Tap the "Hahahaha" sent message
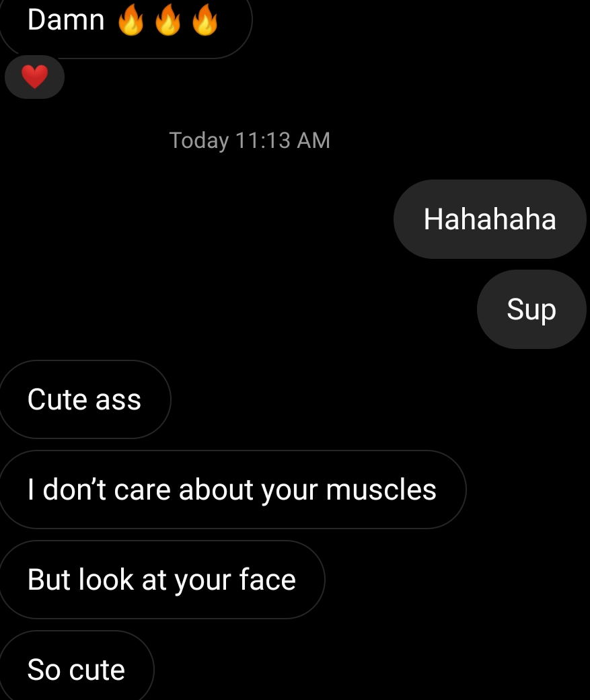The width and height of the screenshot is (590, 700). [x=490, y=219]
